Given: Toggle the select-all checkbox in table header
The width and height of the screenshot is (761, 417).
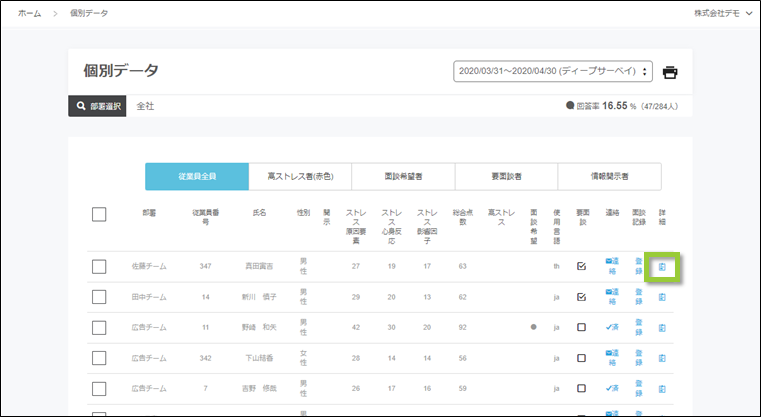Looking at the screenshot, I should click(x=99, y=213).
